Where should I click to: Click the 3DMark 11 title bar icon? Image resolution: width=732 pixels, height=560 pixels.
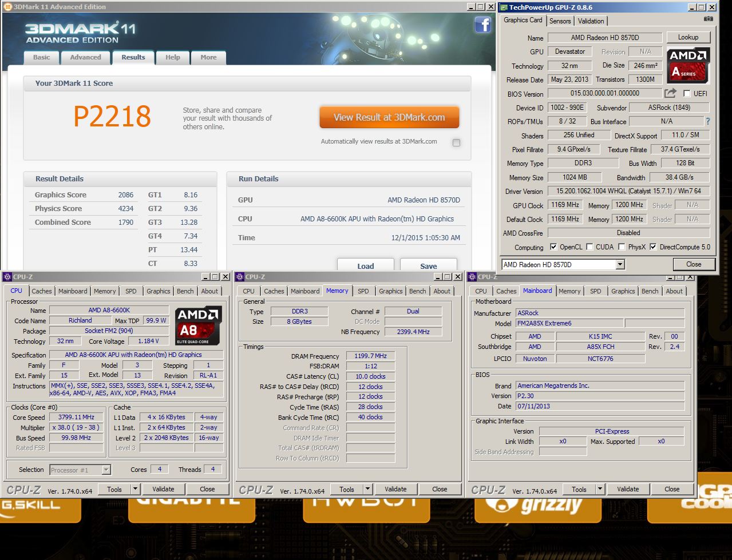7,7
